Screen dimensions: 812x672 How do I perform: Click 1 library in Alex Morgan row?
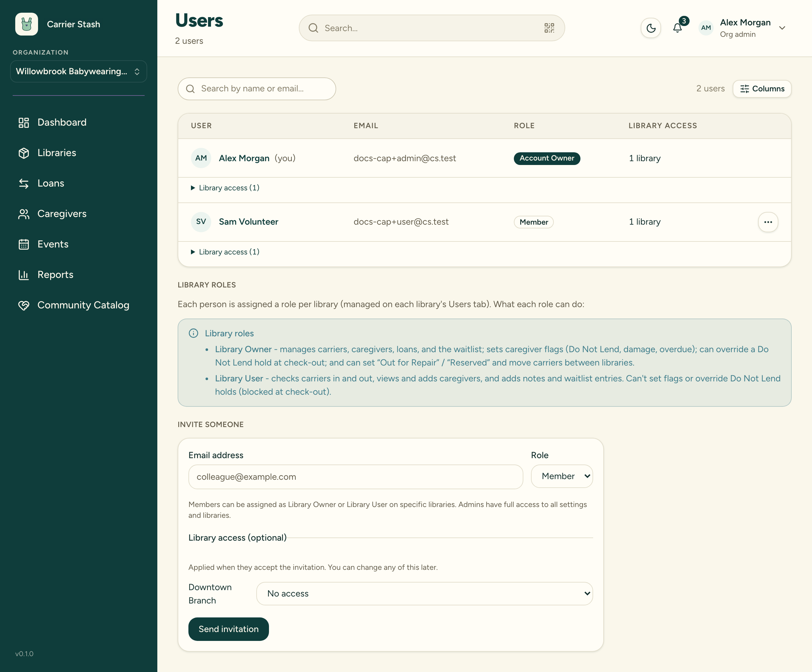pyautogui.click(x=645, y=158)
